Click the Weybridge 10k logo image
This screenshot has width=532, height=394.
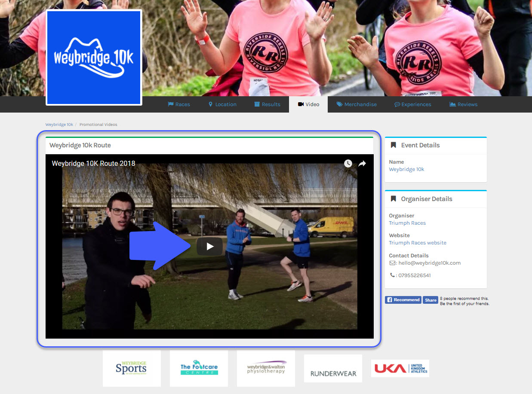[94, 58]
